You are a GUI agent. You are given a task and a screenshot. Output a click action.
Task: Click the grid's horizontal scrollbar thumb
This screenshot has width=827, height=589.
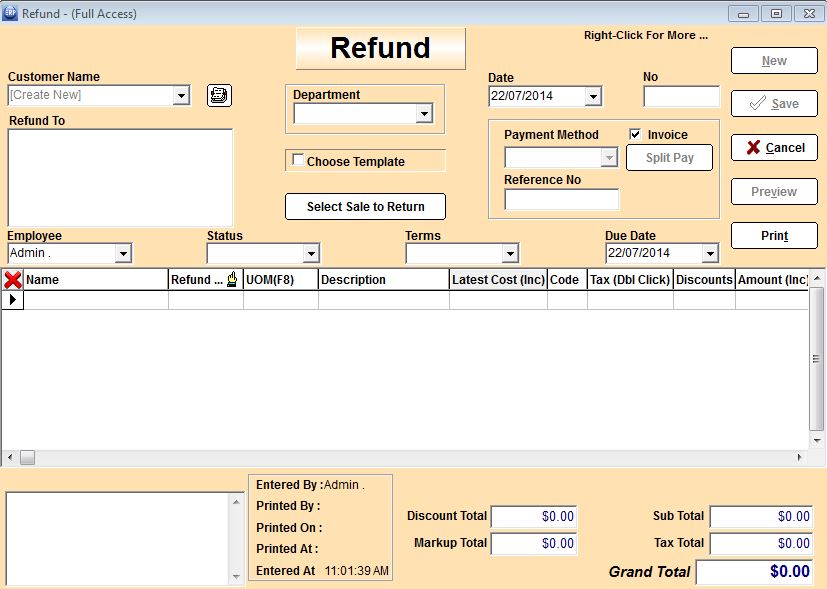pos(27,457)
